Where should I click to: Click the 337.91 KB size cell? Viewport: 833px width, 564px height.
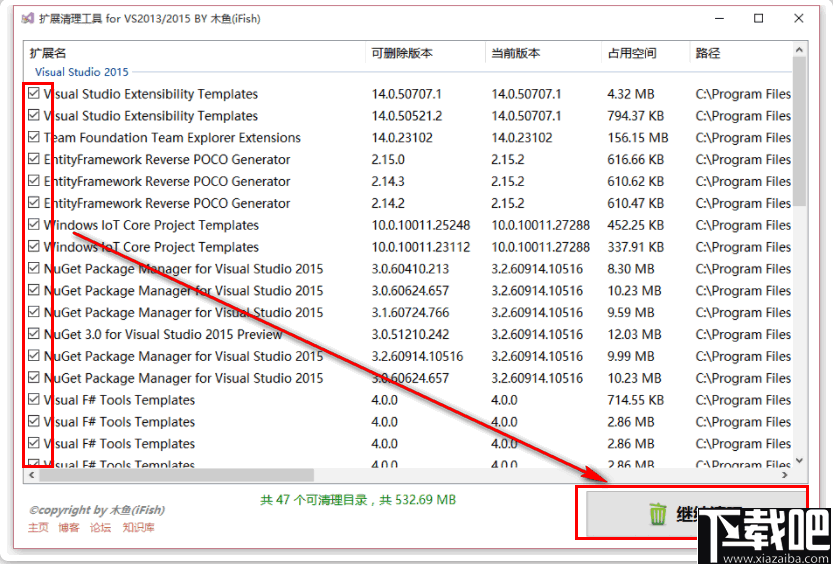[635, 246]
